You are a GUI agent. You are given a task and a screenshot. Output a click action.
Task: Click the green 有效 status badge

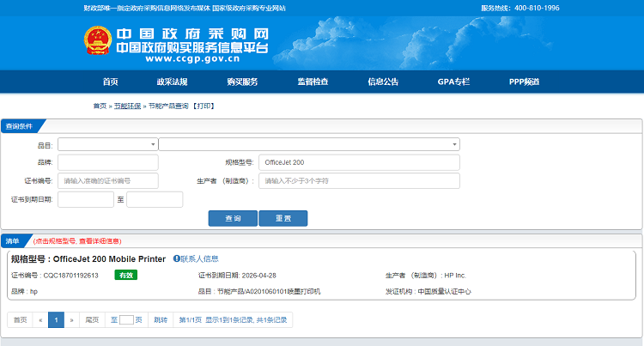pyautogui.click(x=125, y=275)
